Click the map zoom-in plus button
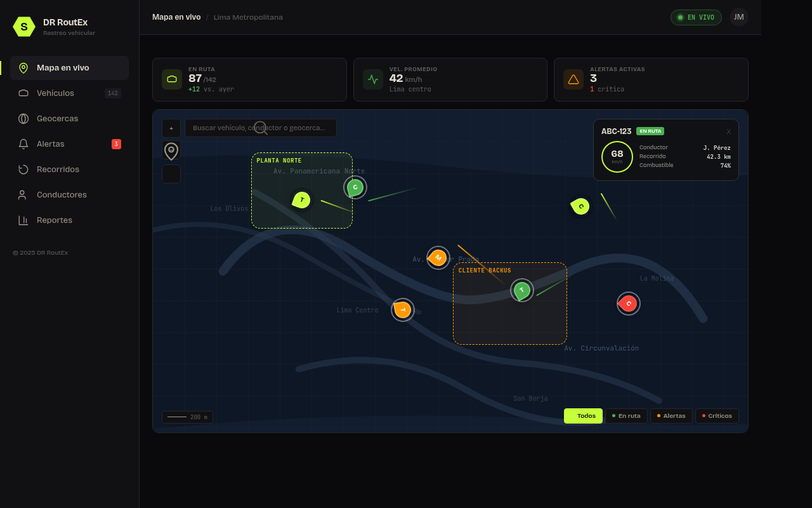The height and width of the screenshot is (508, 812). click(171, 128)
